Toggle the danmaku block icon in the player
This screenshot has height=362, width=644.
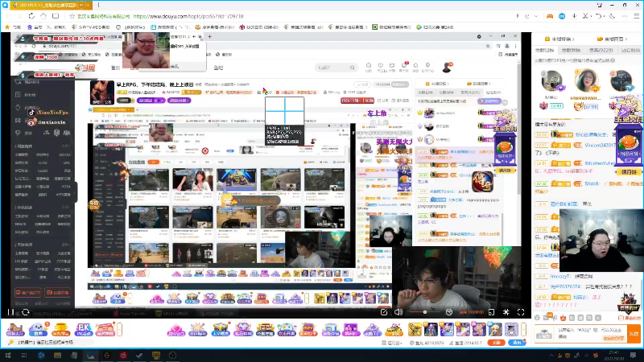pos(449,312)
